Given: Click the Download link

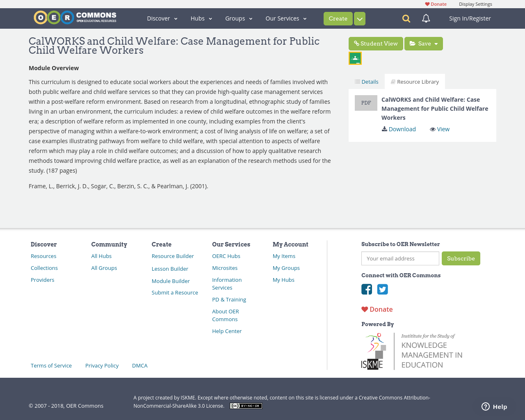Looking at the screenshot, I should pyautogui.click(x=399, y=128).
